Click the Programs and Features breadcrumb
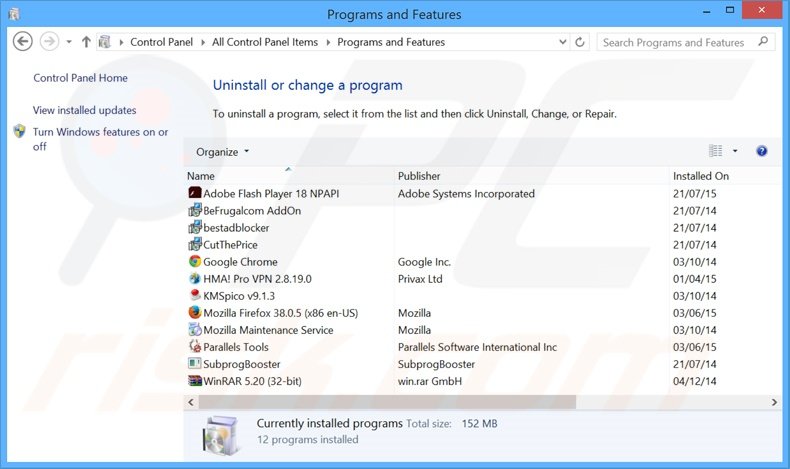 pyautogui.click(x=391, y=42)
